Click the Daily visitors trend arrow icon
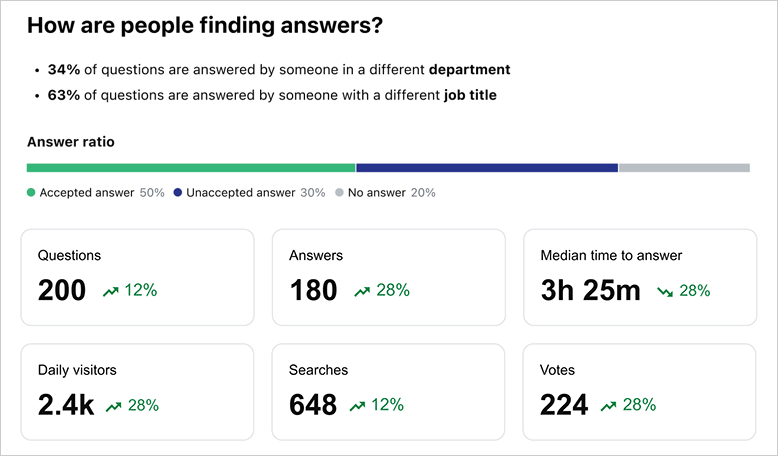 pyautogui.click(x=114, y=406)
